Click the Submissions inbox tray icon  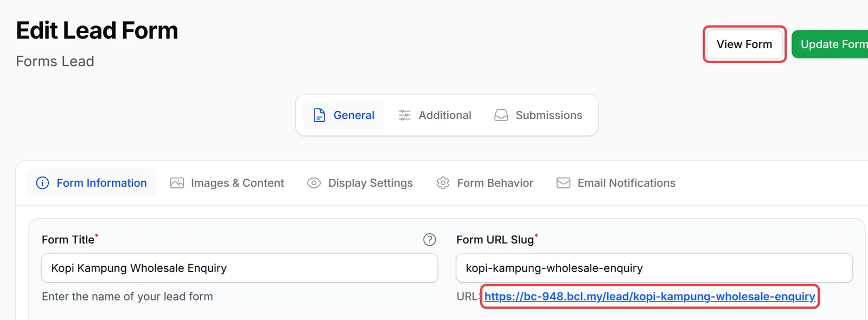501,115
